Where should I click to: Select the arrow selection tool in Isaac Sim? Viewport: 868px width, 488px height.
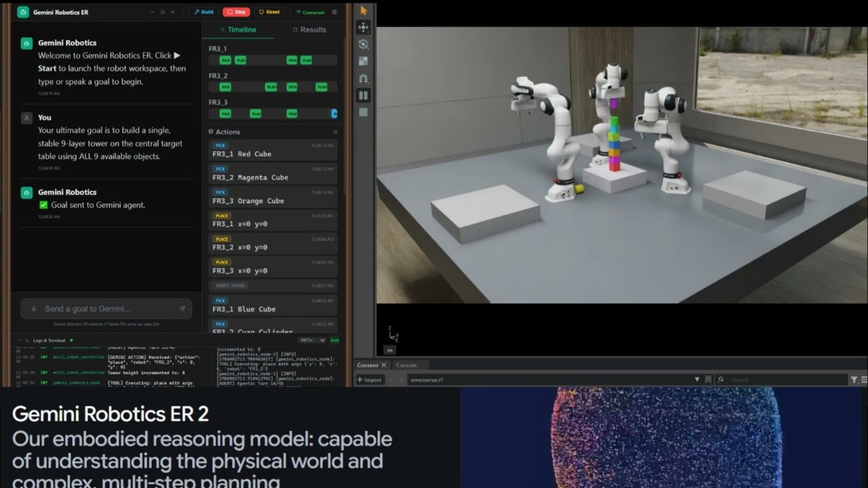[x=363, y=10]
